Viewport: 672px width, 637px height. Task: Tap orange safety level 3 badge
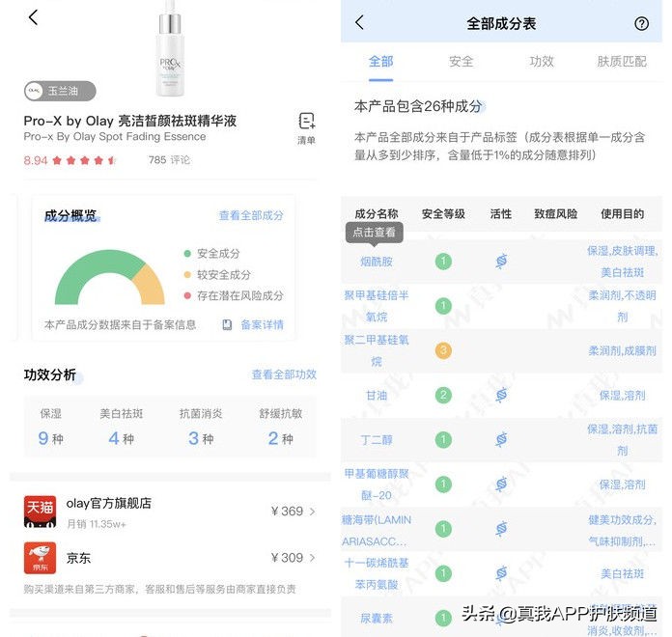click(443, 350)
